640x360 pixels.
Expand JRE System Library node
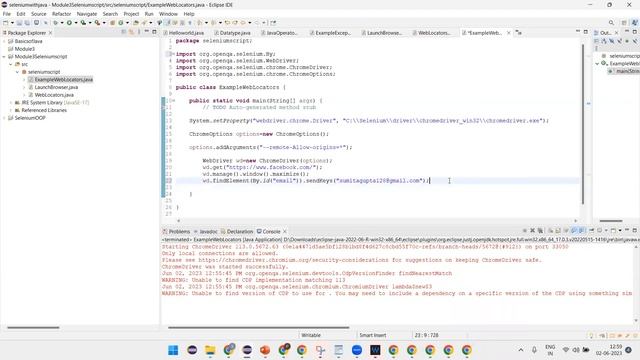(11, 102)
